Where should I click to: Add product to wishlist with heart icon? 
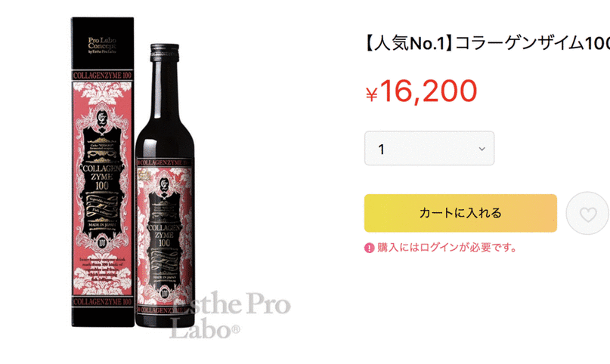point(588,213)
